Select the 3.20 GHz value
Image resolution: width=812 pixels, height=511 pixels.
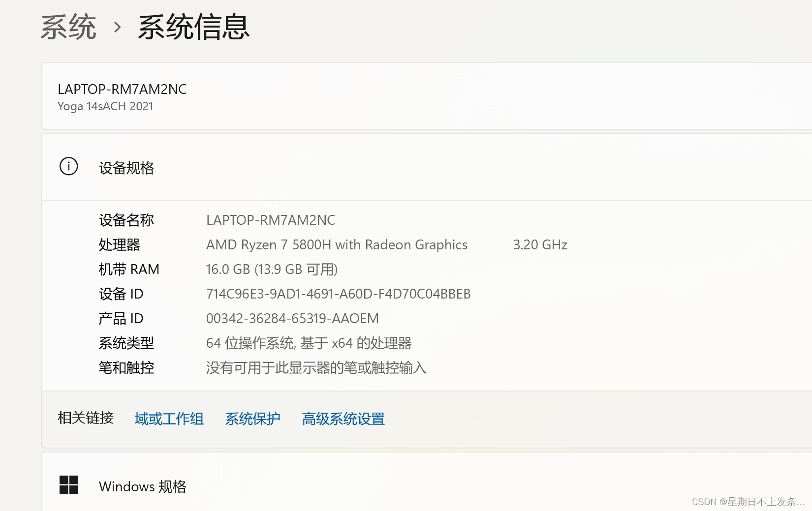(x=540, y=245)
